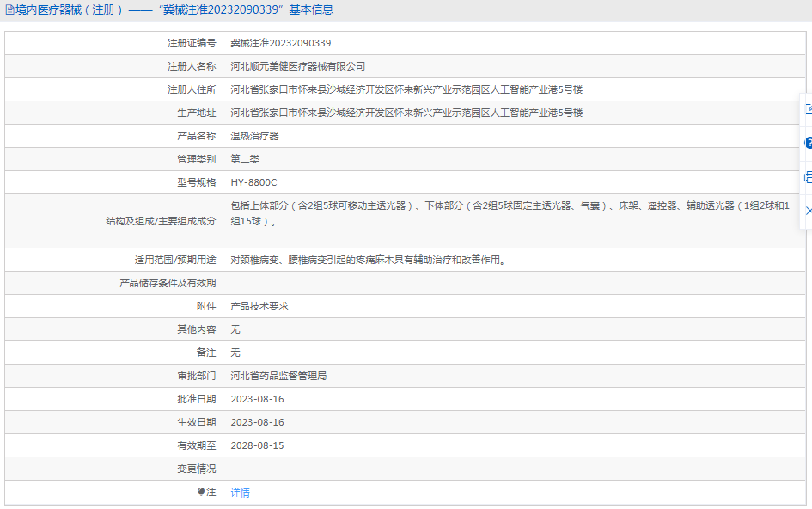
Task: Click the 批准日期 row label
Action: click(x=196, y=399)
